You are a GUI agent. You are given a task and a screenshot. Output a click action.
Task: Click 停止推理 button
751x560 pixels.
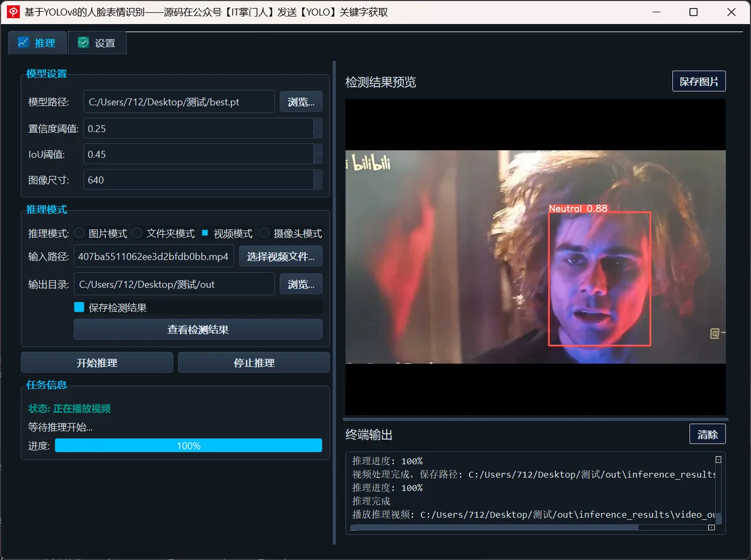tap(254, 363)
